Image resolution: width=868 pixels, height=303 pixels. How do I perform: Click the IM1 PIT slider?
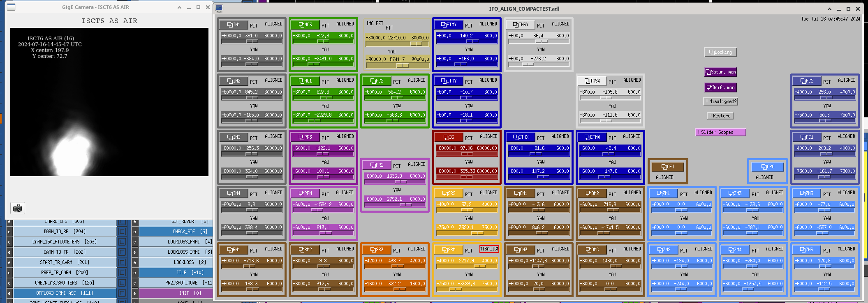[x=252, y=41]
